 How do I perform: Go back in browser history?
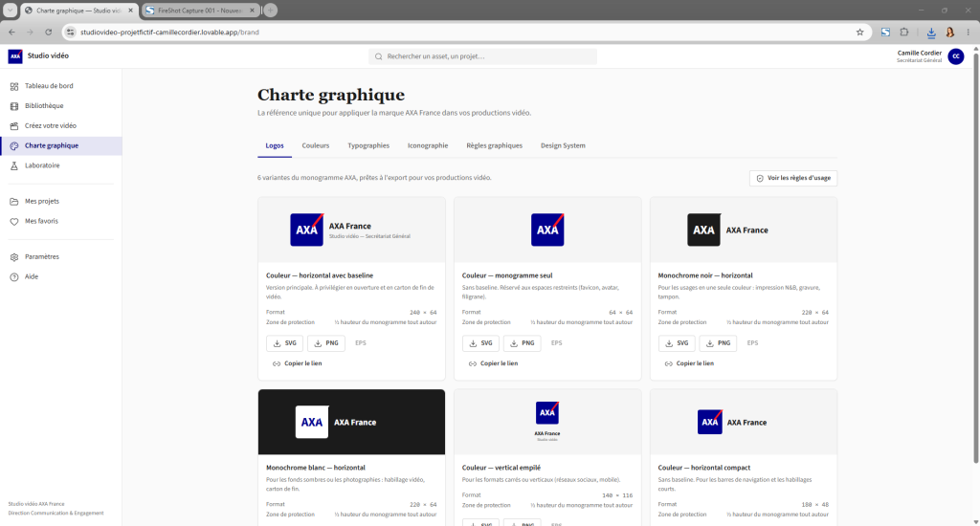tap(11, 32)
